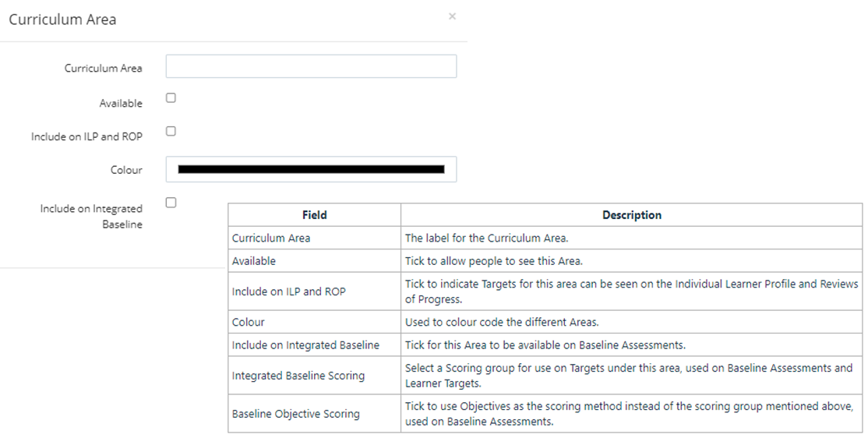This screenshot has width=868, height=438.
Task: Select the Colour table cell
Action: 315,322
